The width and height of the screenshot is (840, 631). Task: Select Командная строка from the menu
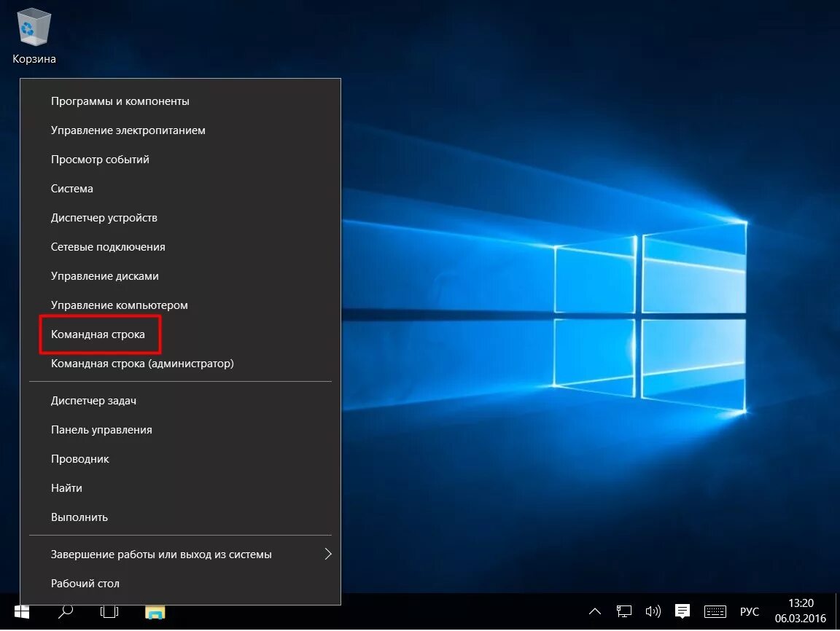click(99, 334)
